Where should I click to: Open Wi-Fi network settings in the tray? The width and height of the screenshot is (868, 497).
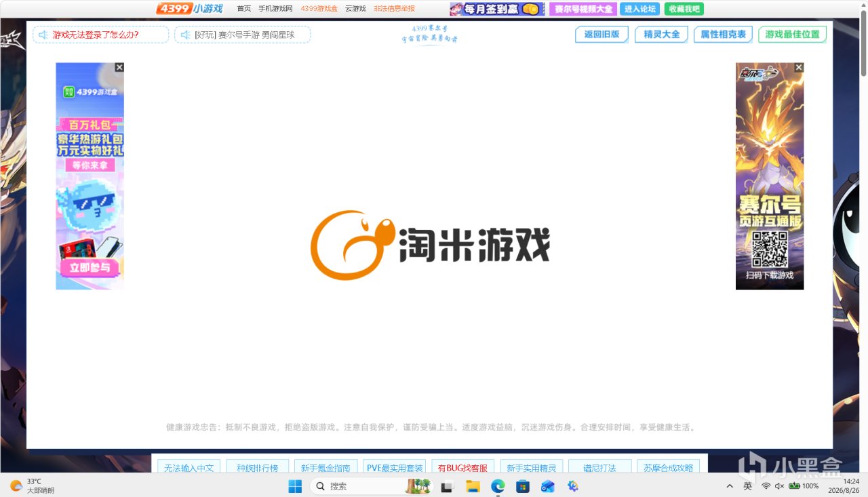(766, 486)
